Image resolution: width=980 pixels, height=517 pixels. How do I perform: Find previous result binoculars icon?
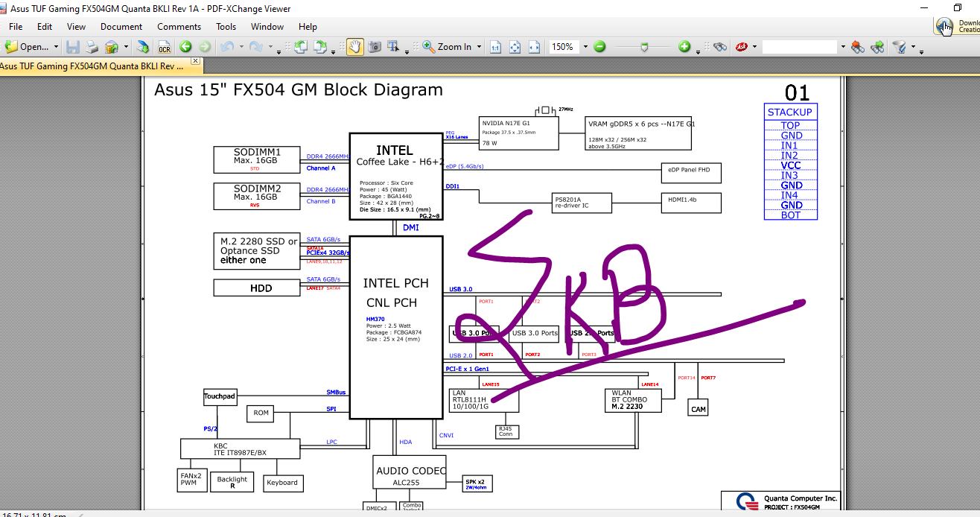point(857,47)
